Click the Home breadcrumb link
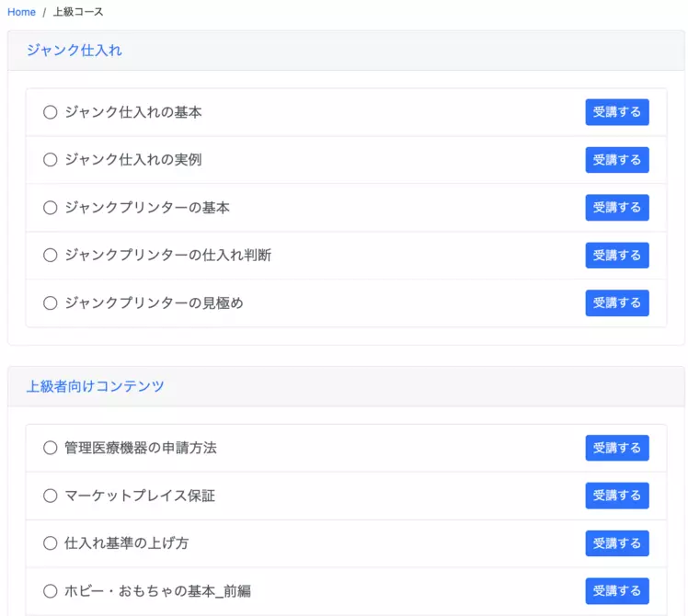Screen dimensions: 688x616 [21, 12]
